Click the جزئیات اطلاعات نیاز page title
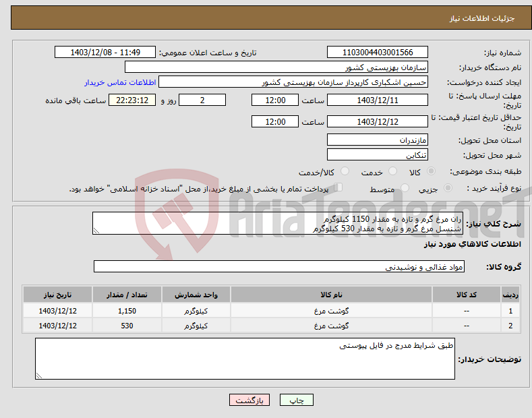Viewport: 532px width, 418px height. (x=482, y=18)
